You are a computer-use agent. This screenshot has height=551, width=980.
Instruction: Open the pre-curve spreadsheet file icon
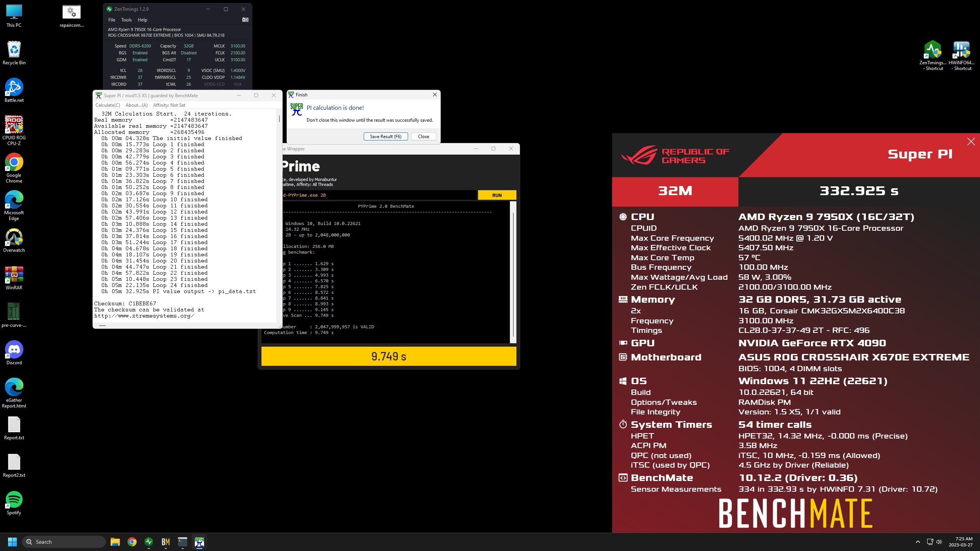pyautogui.click(x=14, y=316)
